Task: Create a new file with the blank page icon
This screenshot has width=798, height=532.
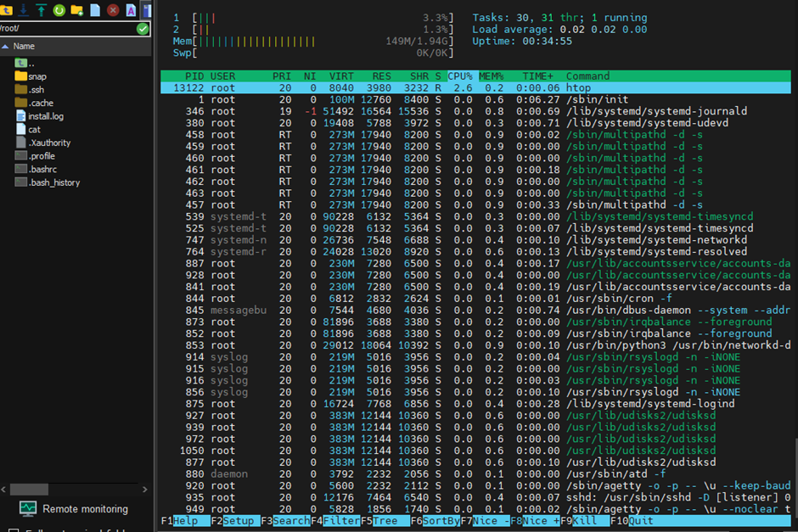Action: [95, 9]
